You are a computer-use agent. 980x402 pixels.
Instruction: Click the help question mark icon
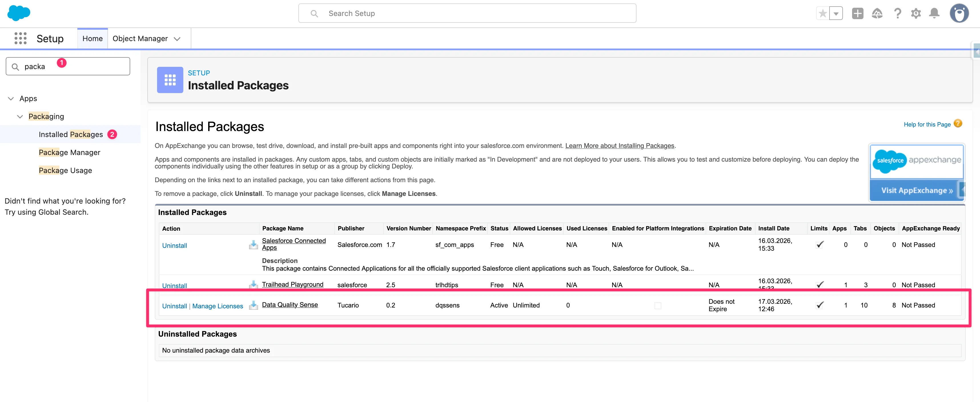coord(897,13)
